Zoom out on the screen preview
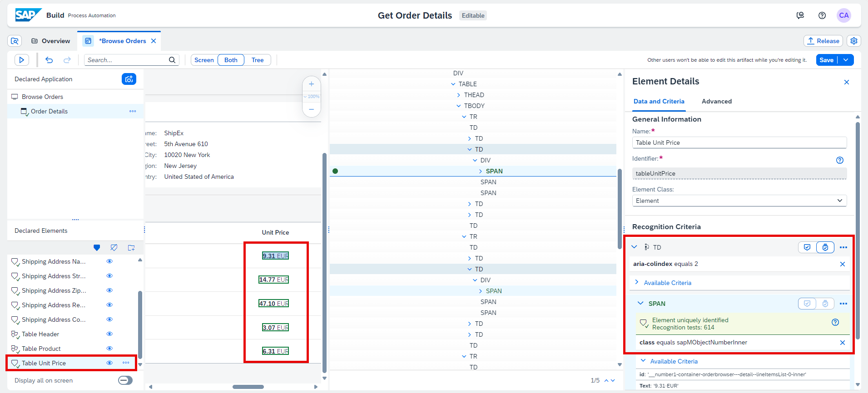This screenshot has height=393, width=868. pyautogui.click(x=312, y=109)
